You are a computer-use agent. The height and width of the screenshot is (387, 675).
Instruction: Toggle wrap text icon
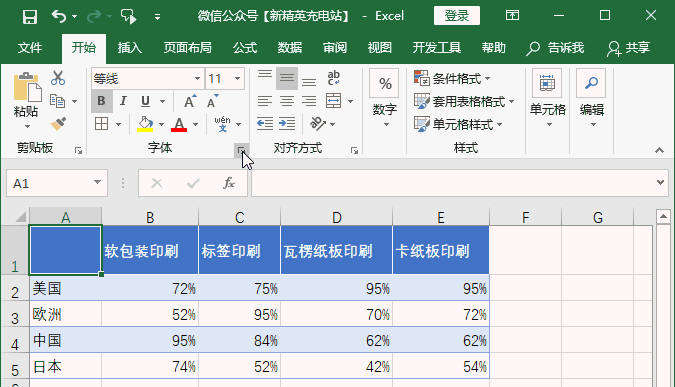click(x=334, y=78)
